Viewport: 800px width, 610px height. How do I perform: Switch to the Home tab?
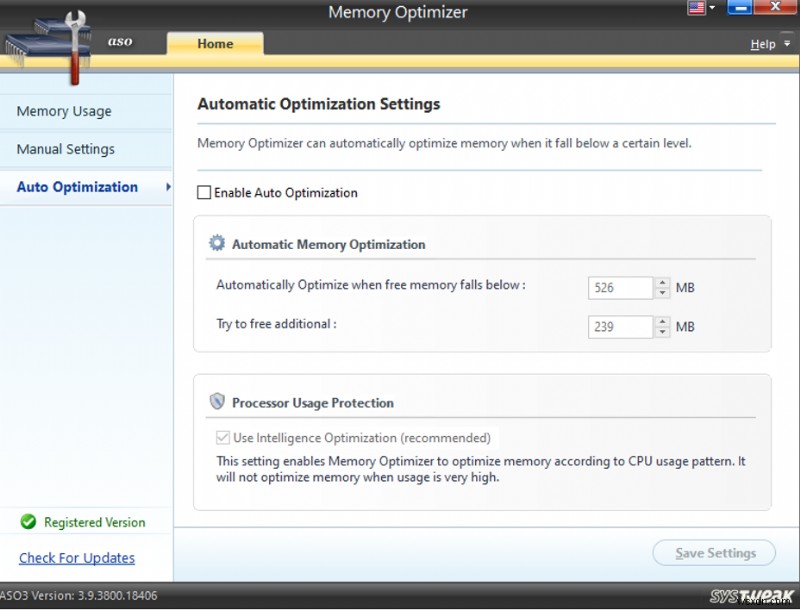pyautogui.click(x=215, y=43)
